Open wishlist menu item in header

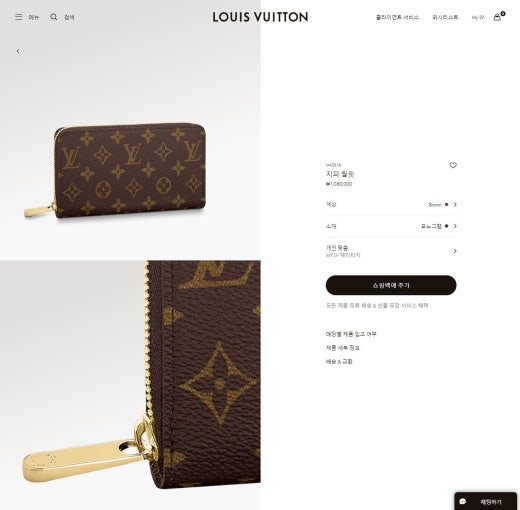tap(445, 17)
